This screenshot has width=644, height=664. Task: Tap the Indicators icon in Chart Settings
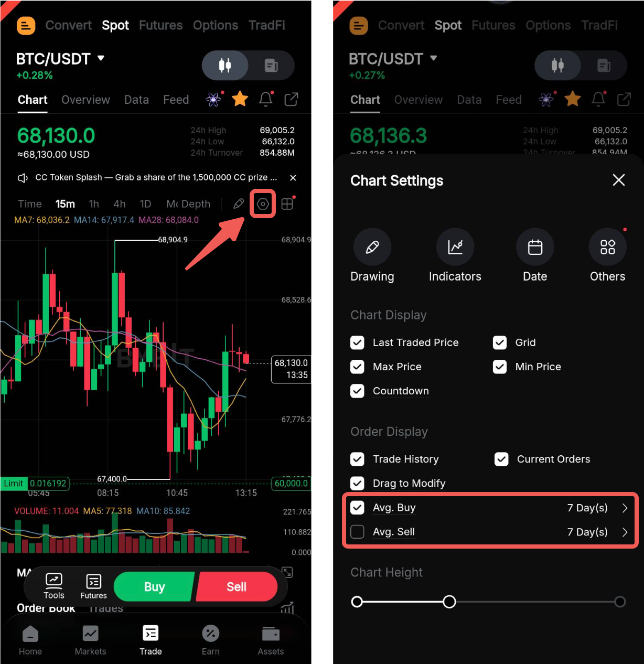(455, 247)
